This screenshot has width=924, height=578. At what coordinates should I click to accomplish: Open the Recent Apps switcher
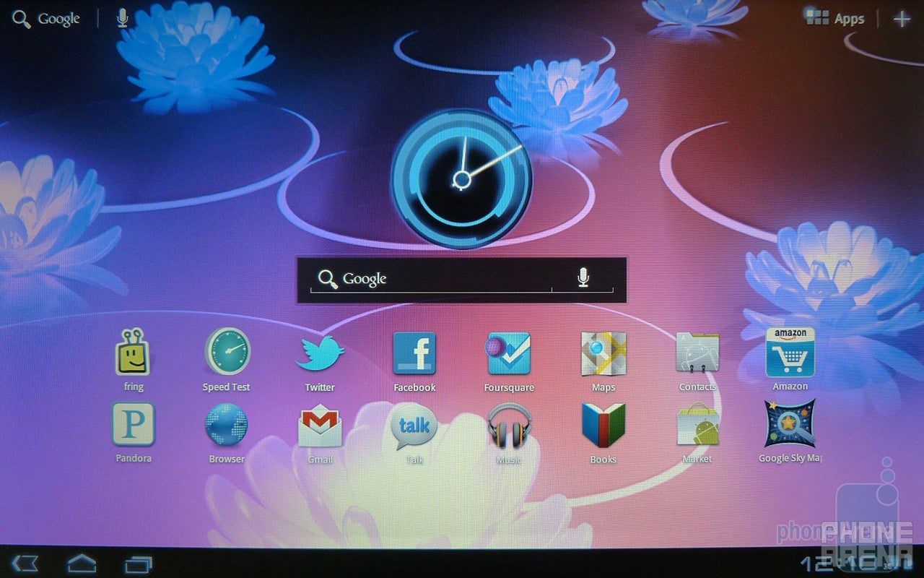[x=138, y=563]
